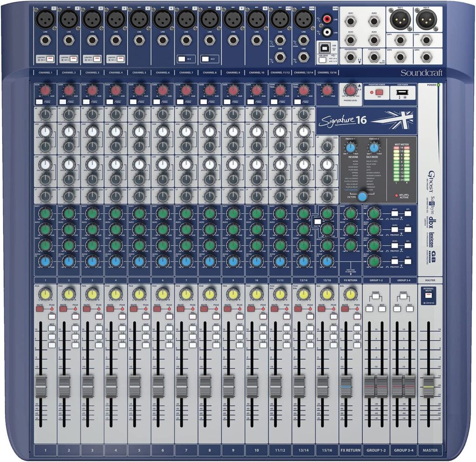This screenshot has height=462, width=476.
Task: Engage Hi-Z switch on Channel 7
Action: click(182, 59)
